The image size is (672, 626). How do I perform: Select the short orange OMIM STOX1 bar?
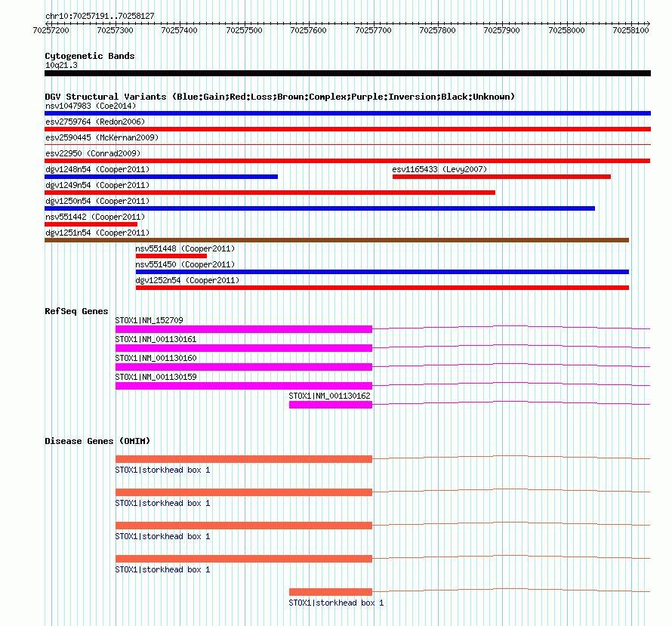[x=331, y=592]
